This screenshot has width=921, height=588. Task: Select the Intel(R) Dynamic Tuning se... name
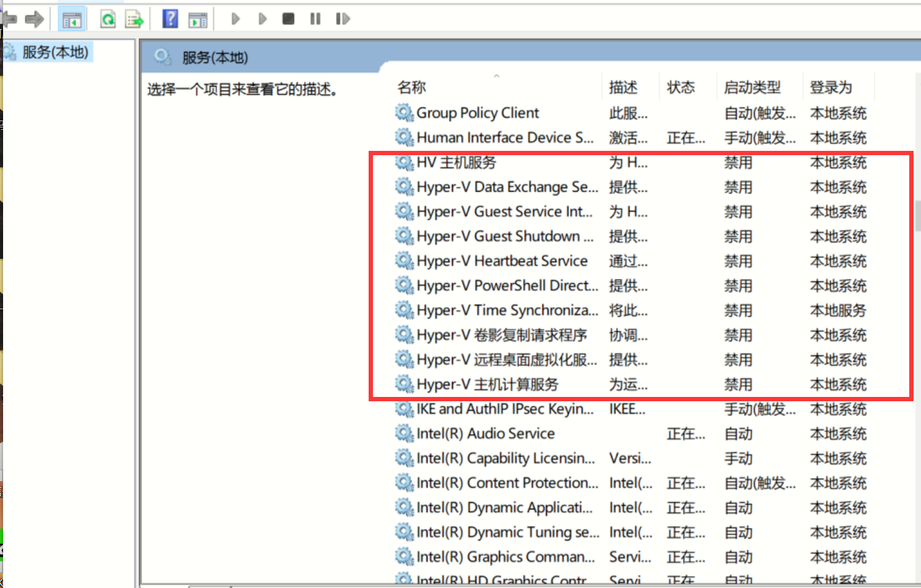508,533
